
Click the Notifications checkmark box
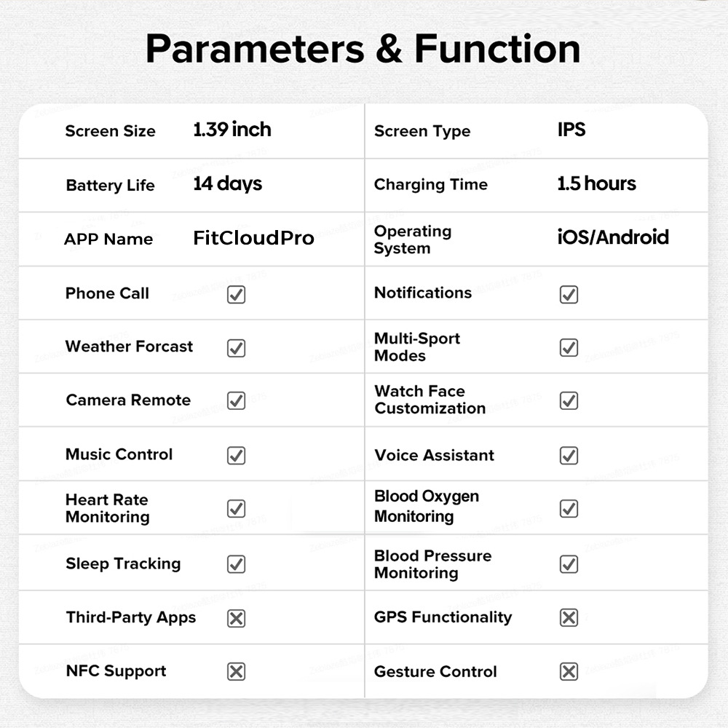tap(569, 294)
